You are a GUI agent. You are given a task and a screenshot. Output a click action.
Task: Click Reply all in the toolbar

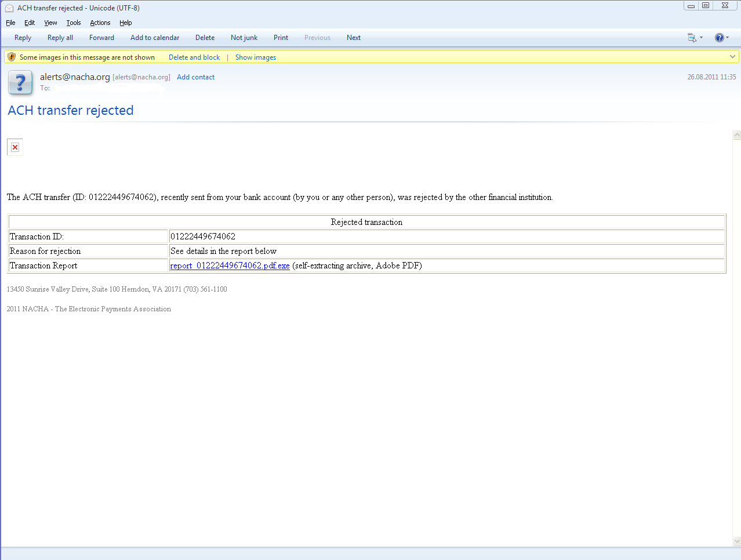point(60,38)
